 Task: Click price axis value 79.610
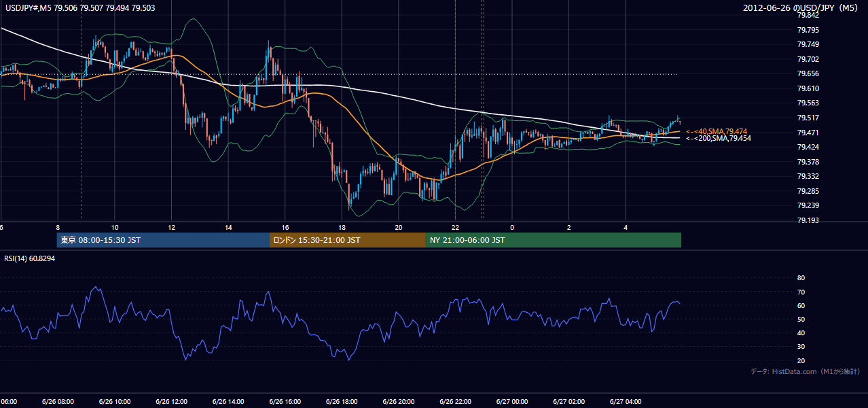coord(808,88)
